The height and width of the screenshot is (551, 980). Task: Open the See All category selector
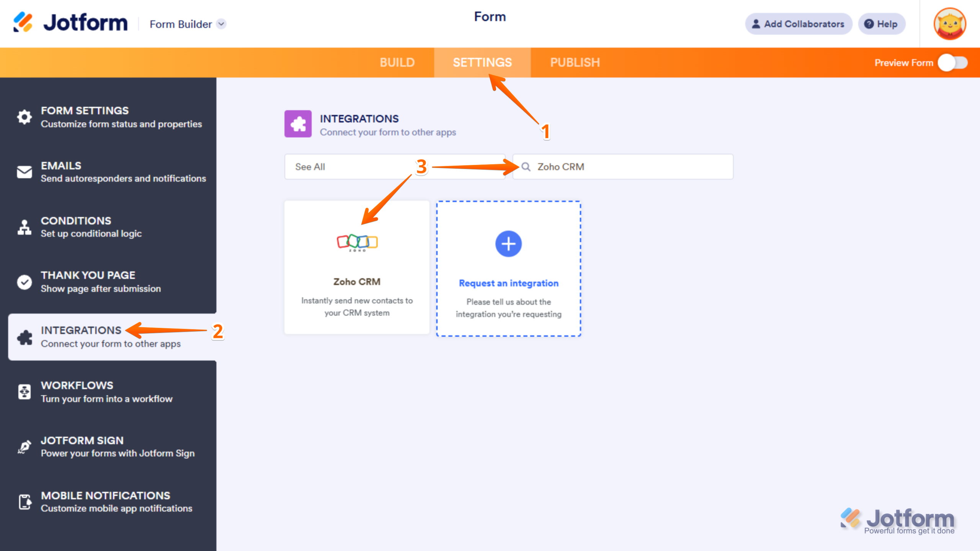click(x=394, y=167)
